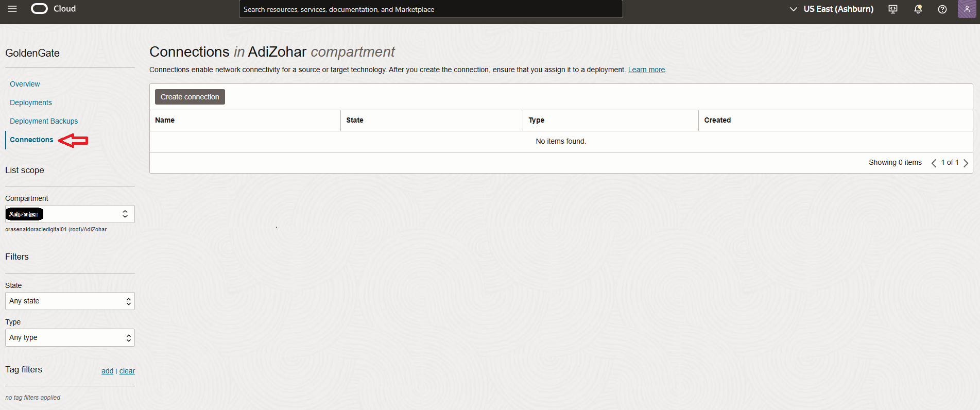
Task: Open the user profile avatar
Action: click(967, 9)
